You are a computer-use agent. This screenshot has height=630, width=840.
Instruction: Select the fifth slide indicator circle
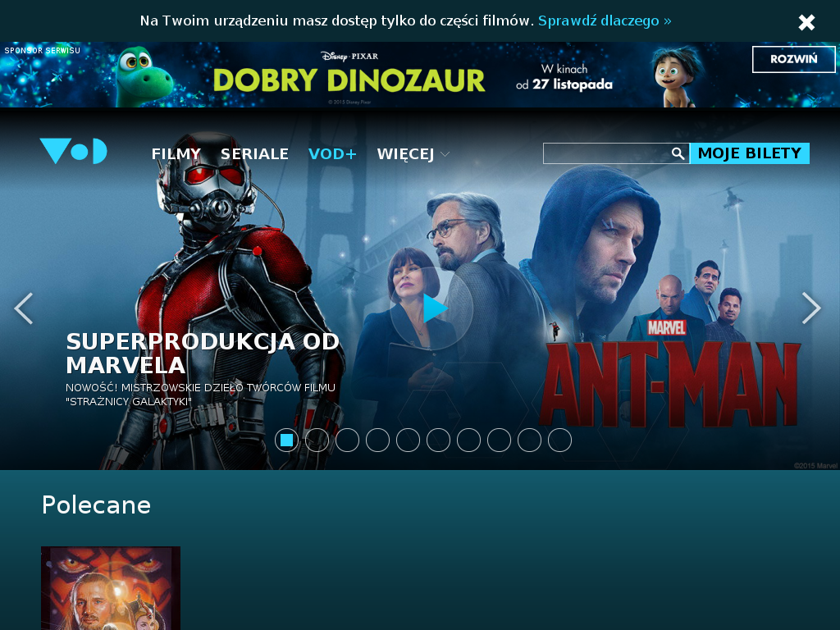coord(409,440)
